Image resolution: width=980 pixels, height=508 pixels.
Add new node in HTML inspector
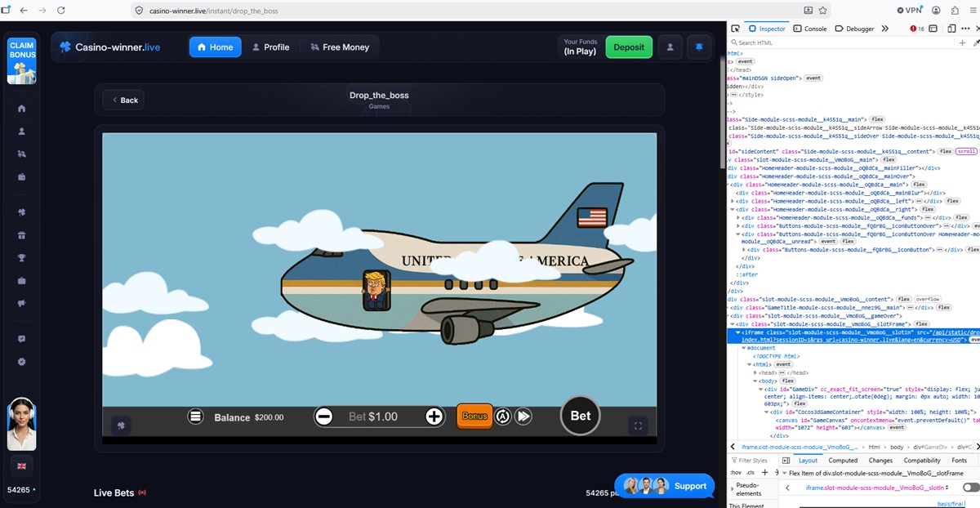(x=962, y=42)
